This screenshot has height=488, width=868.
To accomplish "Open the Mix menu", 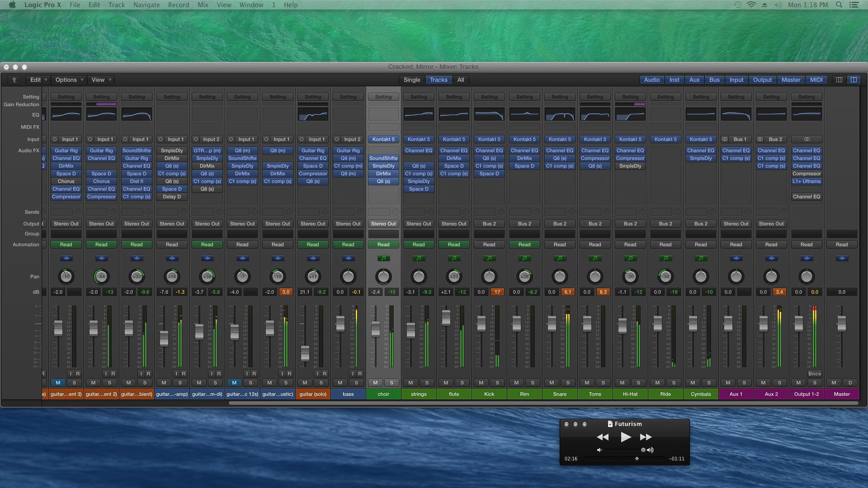I will point(203,5).
